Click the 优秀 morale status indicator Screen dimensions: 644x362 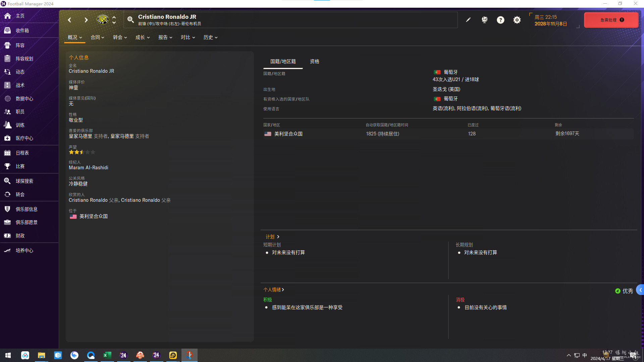coord(624,291)
